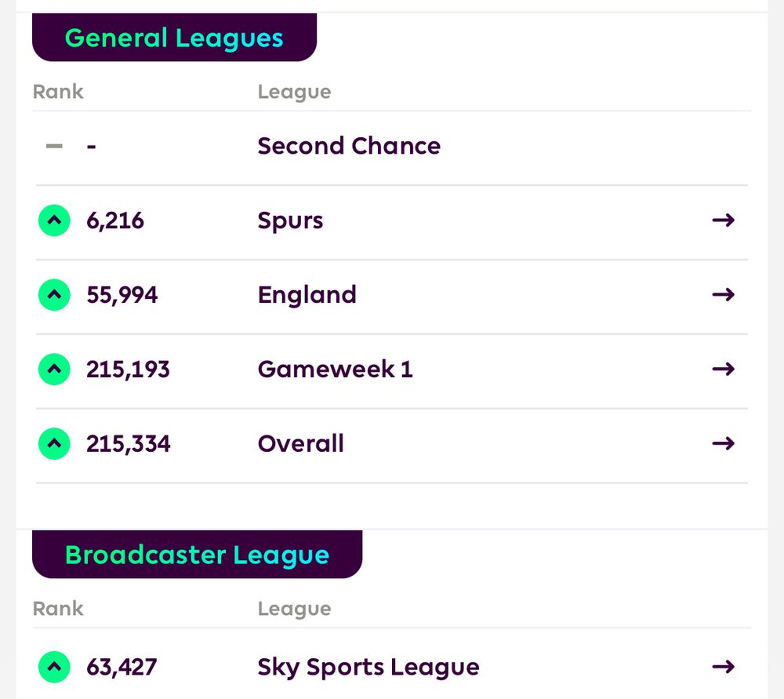Click green up-arrow icon beside rank 55,994
This screenshot has width=784, height=699.
54,295
